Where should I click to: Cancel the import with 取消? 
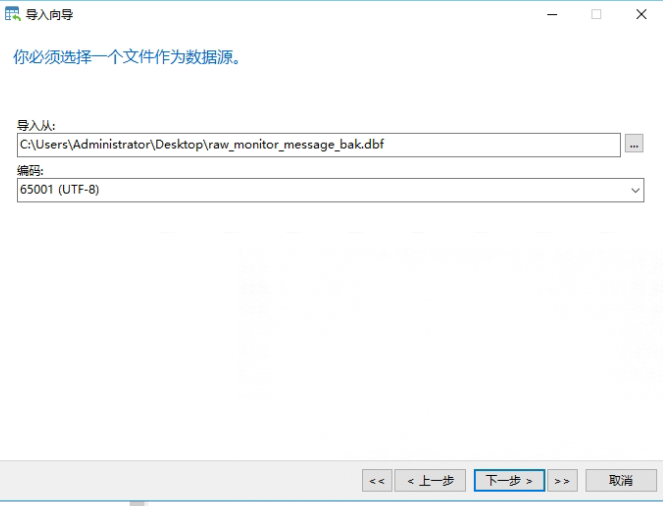(620, 481)
